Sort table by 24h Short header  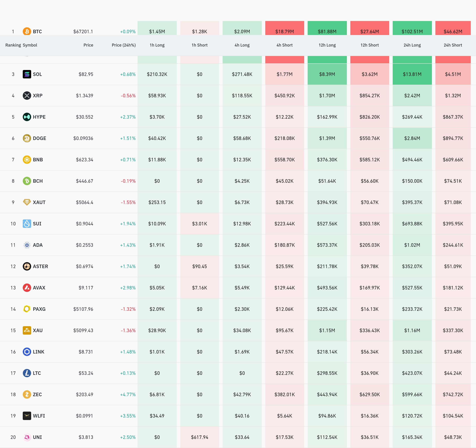[x=453, y=45]
